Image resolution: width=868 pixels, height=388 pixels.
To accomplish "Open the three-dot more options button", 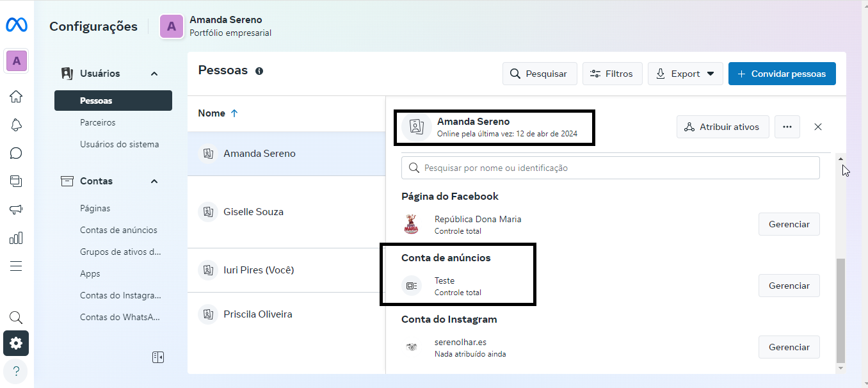I will pyautogui.click(x=787, y=127).
